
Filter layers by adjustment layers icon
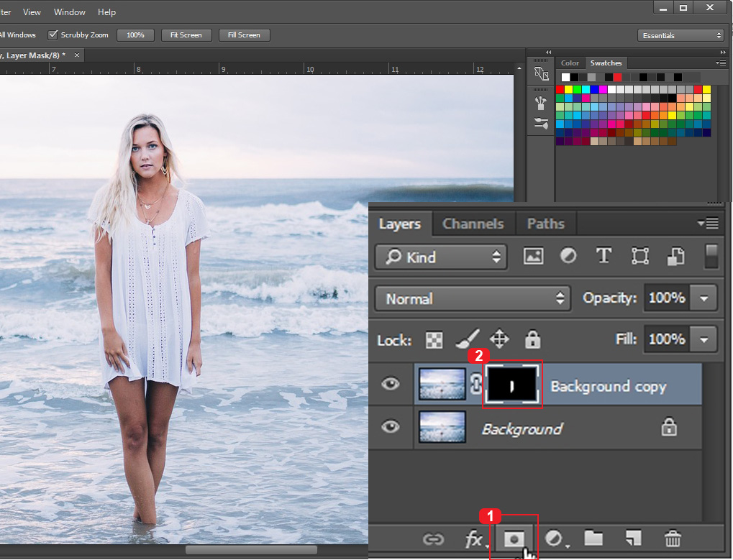(x=568, y=255)
